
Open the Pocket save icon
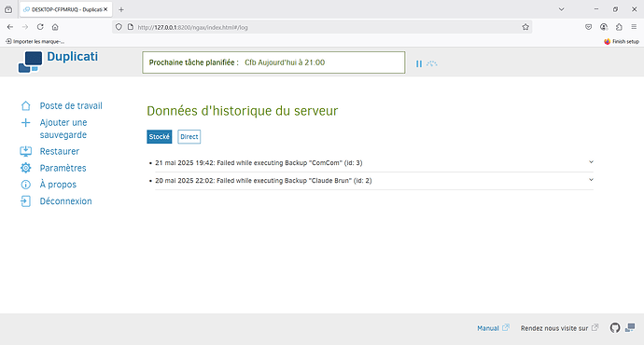tap(589, 27)
